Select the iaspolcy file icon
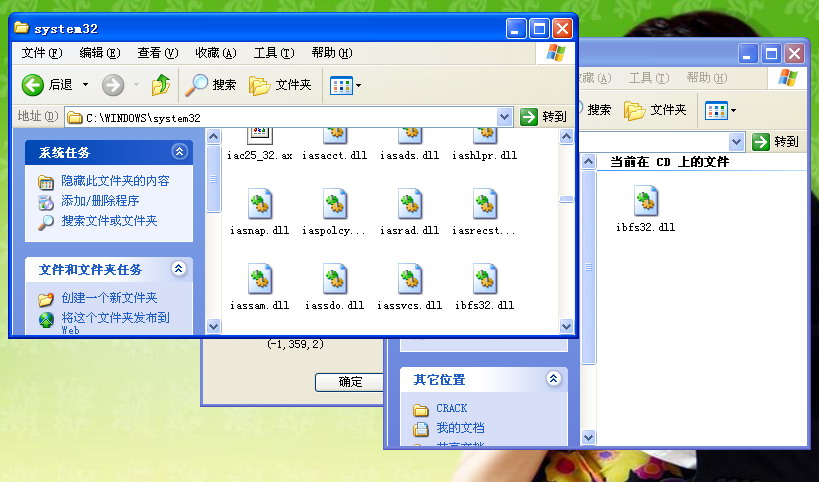 pyautogui.click(x=335, y=204)
